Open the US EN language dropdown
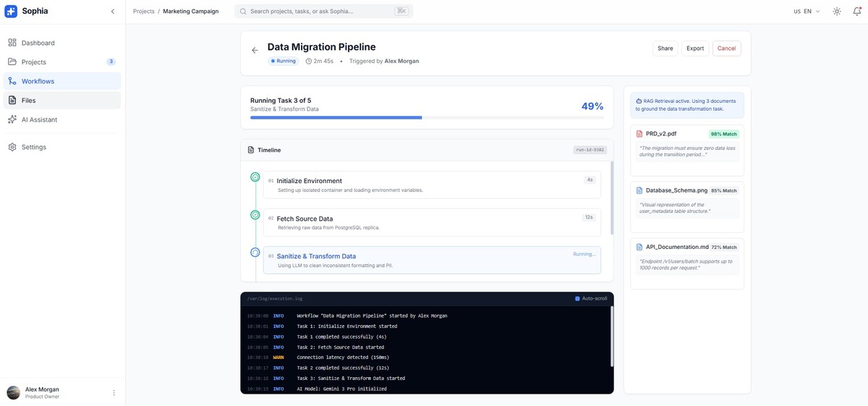 pyautogui.click(x=807, y=12)
